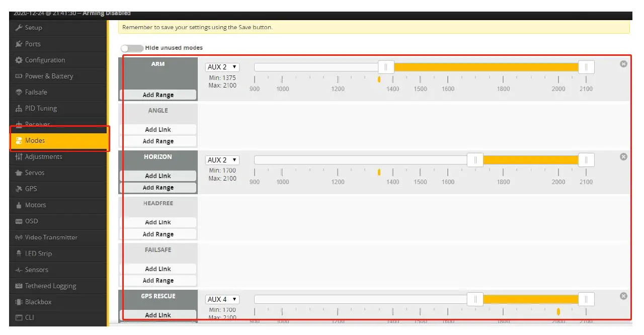The height and width of the screenshot is (335, 644).
Task: Click Add Range under HORIZON
Action: point(158,188)
